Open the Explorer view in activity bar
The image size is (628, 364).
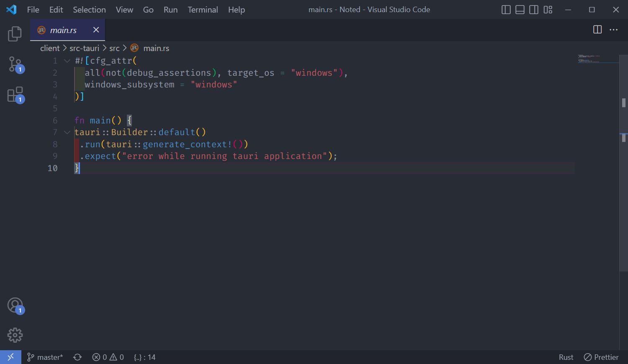[15, 34]
